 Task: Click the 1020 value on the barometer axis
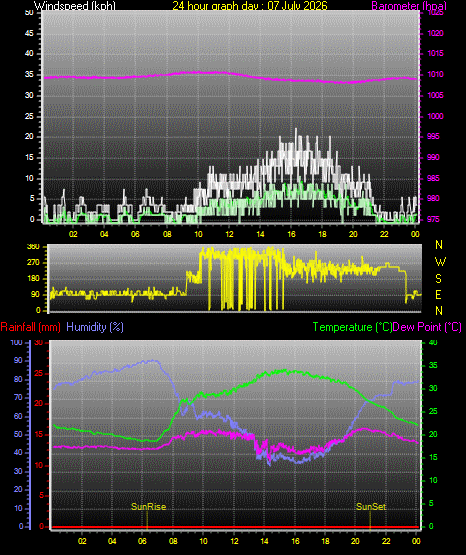435,33
